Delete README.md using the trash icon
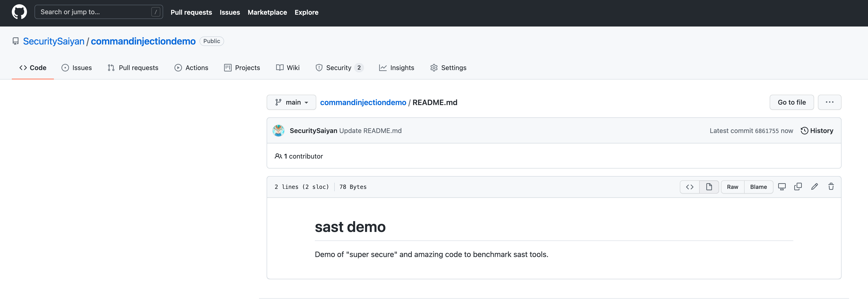868x302 pixels. click(831, 187)
